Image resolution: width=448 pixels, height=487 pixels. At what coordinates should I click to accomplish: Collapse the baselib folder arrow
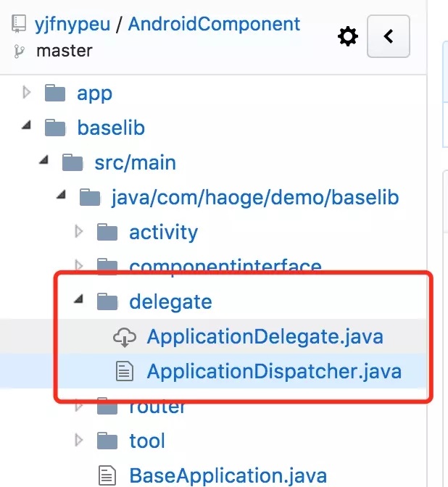coord(27,125)
